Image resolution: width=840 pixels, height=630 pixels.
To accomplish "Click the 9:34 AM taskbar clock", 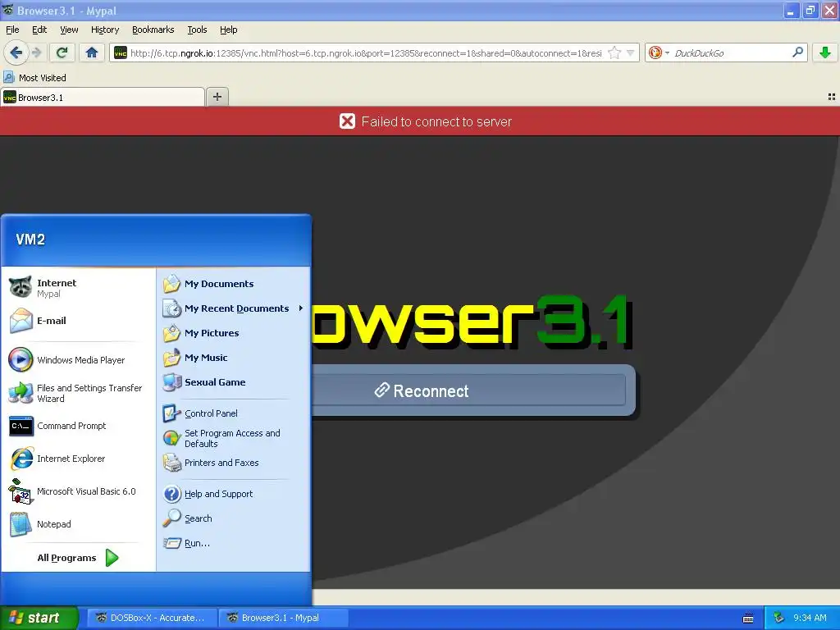I will (x=810, y=618).
